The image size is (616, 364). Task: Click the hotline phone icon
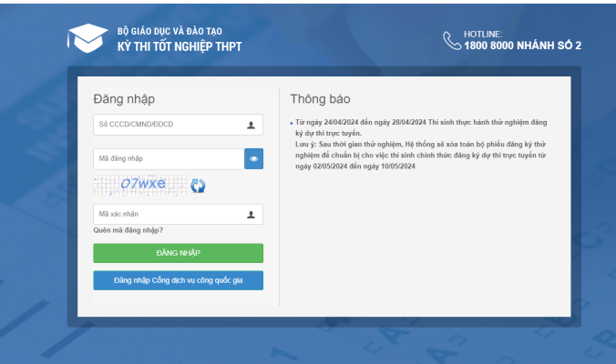point(451,40)
